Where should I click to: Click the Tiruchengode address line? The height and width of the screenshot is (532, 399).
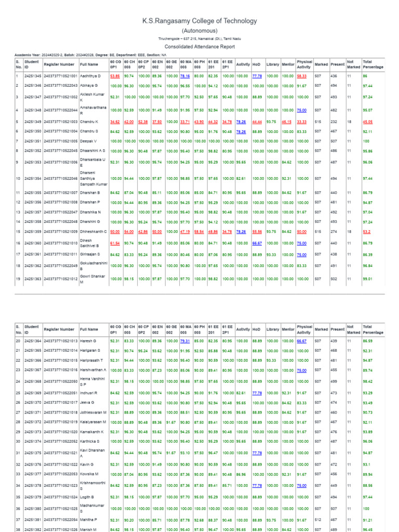click(199, 38)
